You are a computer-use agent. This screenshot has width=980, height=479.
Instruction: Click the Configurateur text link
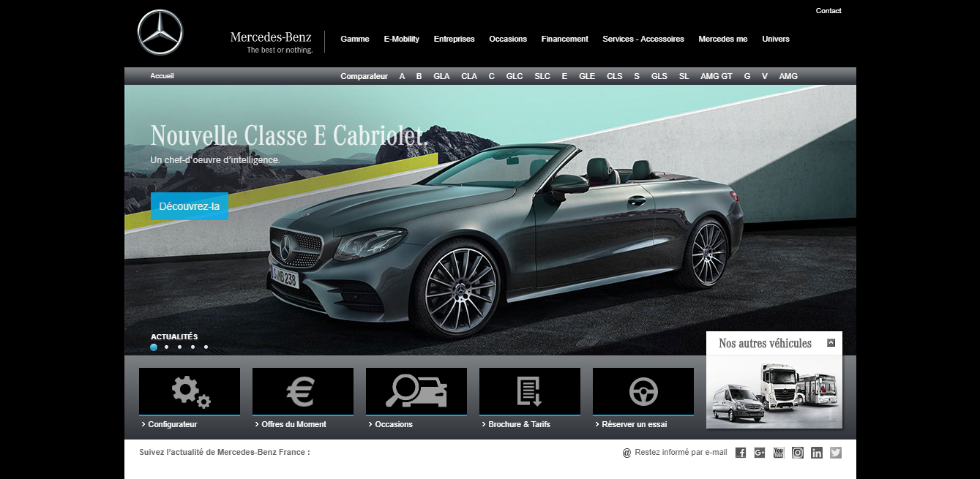[x=173, y=424]
